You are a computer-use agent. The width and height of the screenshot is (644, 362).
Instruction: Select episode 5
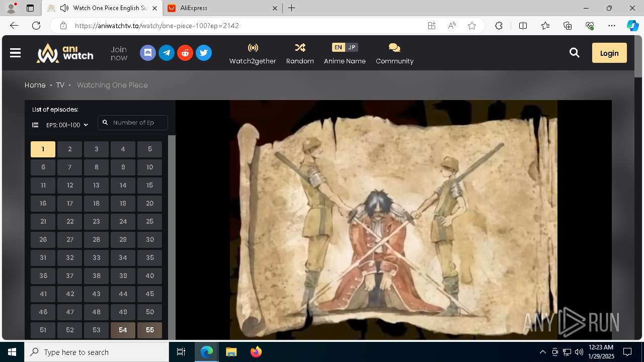coord(149,149)
